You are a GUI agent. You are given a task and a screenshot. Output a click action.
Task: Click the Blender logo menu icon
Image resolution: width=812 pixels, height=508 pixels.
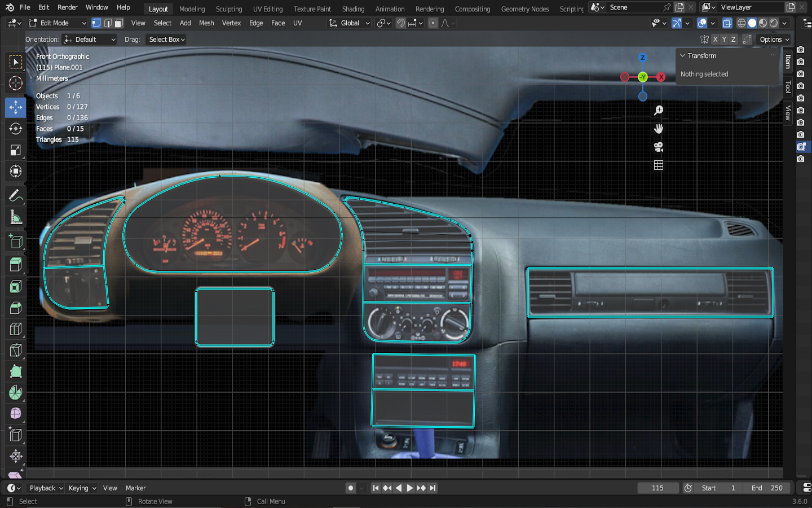tap(10, 7)
